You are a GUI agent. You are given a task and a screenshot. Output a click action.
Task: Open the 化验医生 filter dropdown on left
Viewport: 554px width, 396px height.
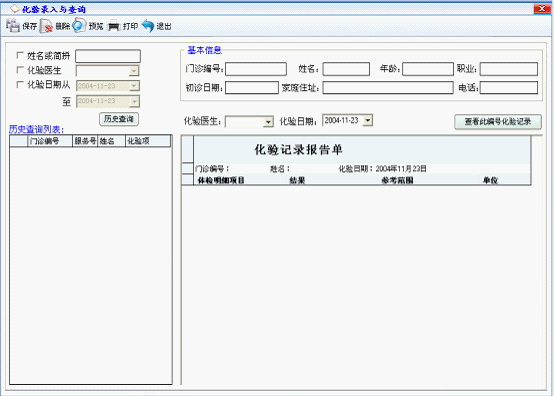[x=134, y=71]
